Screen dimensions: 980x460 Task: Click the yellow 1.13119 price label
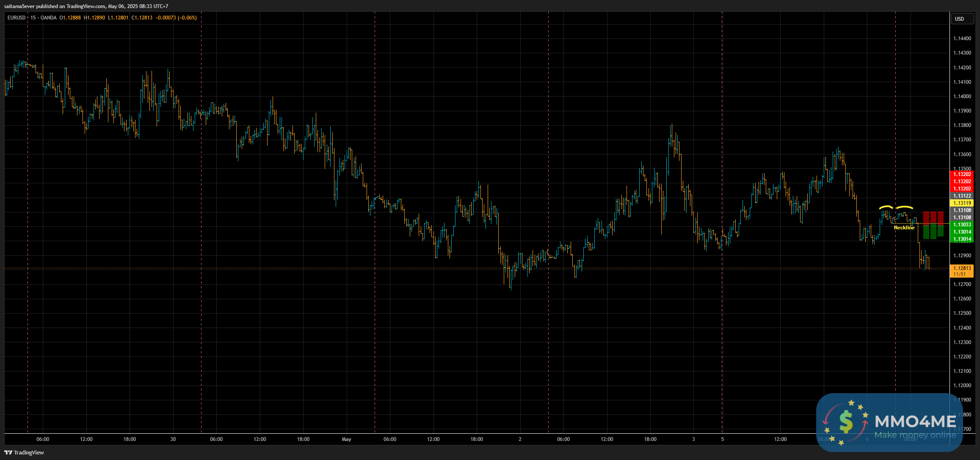[x=962, y=203]
